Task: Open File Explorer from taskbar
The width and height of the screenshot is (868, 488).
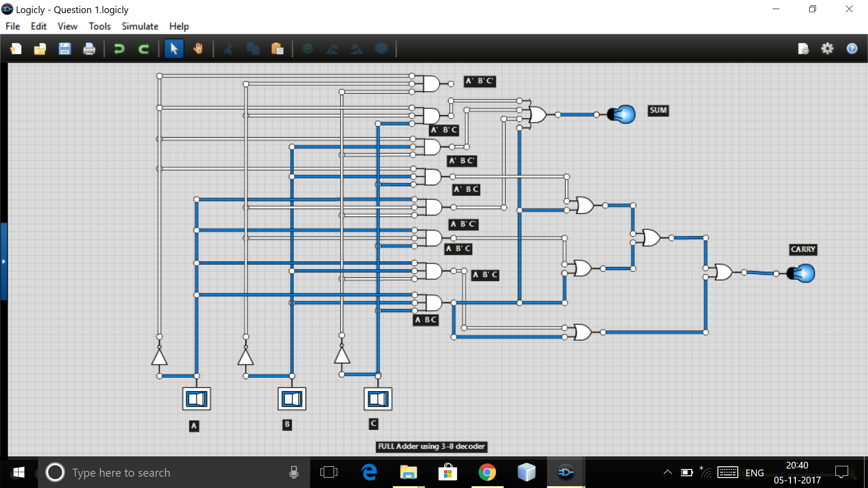Action: [408, 473]
